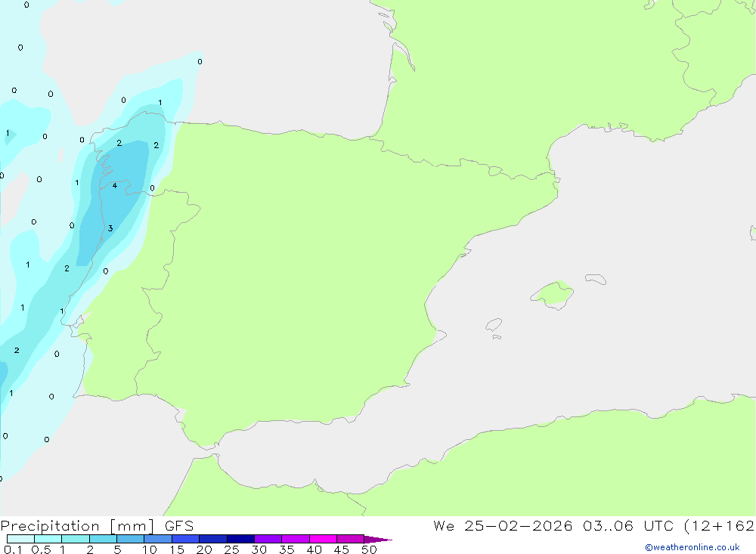The height and width of the screenshot is (554, 756).
Task: Click the 30–35 mm purple legend swatch
Action: pos(268,539)
